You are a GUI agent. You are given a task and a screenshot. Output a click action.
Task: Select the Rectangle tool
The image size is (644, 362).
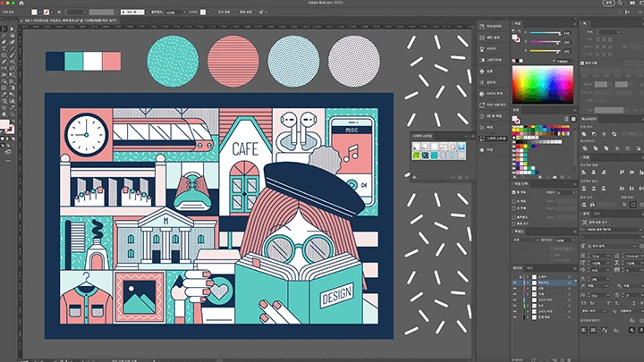[x=4, y=55]
